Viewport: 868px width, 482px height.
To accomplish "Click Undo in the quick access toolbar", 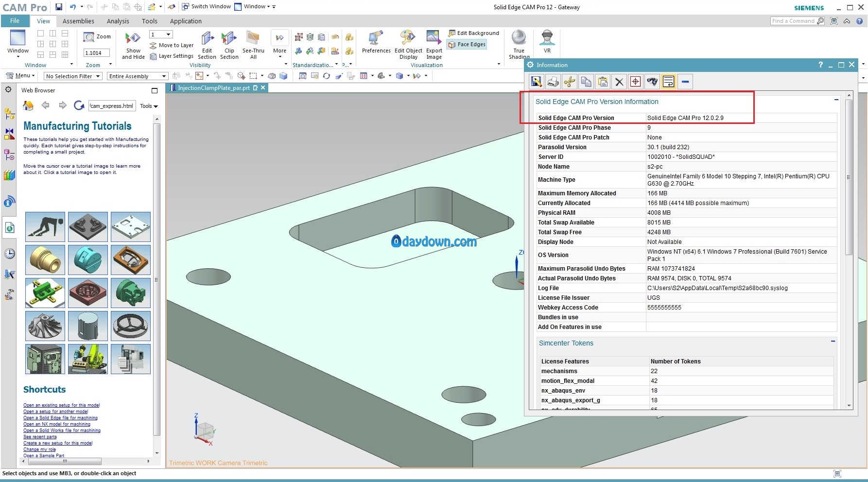I will (73, 7).
